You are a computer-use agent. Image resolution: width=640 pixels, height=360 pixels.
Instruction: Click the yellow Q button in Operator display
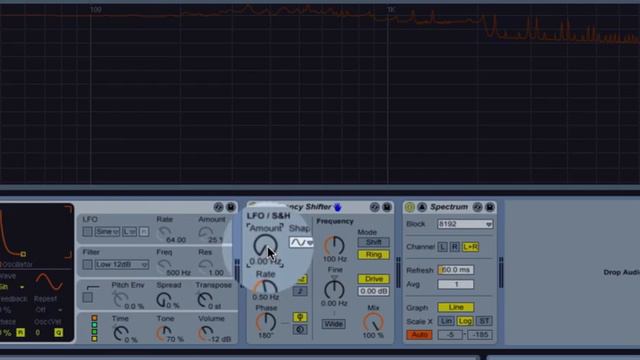pos(58,333)
